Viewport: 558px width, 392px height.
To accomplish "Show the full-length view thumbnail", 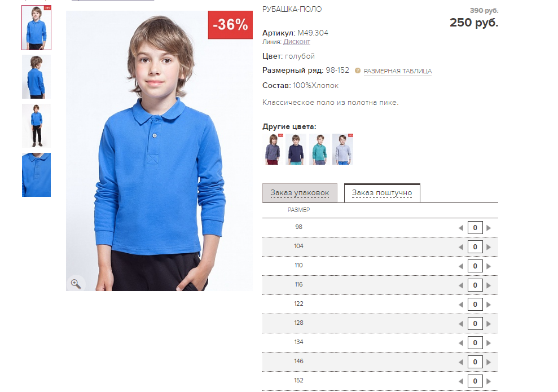I will 36,126.
